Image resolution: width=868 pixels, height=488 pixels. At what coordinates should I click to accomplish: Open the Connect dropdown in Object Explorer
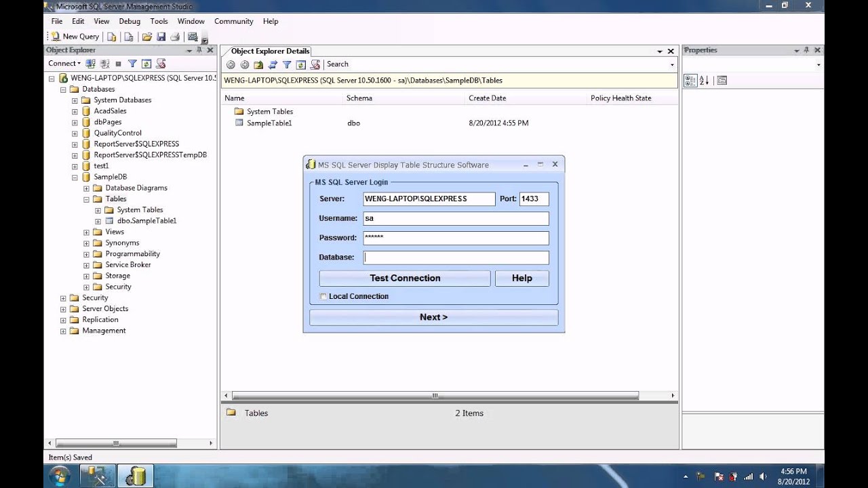tap(64, 64)
